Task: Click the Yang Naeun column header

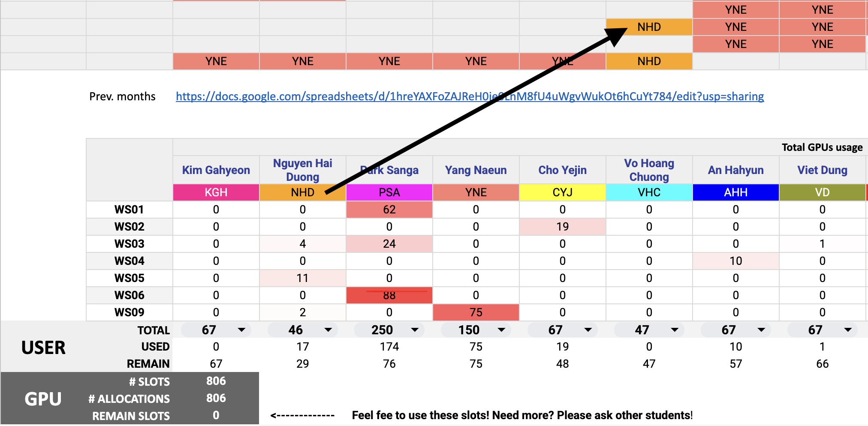Action: 476,170
